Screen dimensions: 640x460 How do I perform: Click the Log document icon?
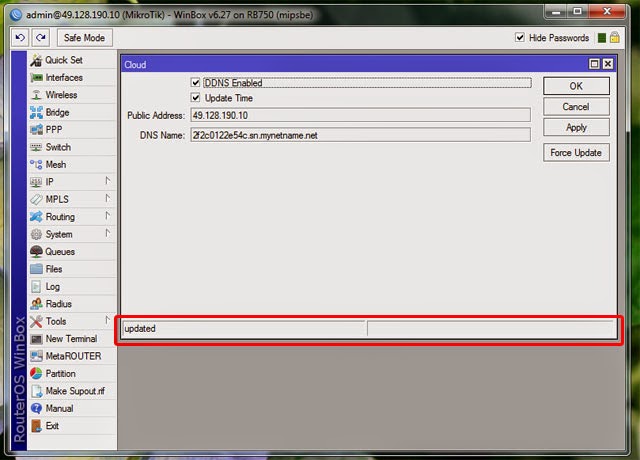tap(36, 287)
